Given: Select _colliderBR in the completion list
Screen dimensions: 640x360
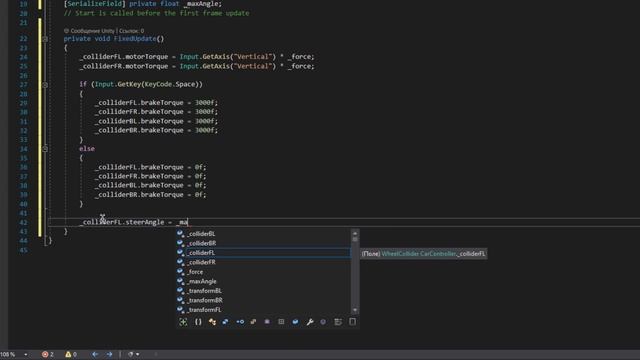Looking at the screenshot, I should coord(263,243).
